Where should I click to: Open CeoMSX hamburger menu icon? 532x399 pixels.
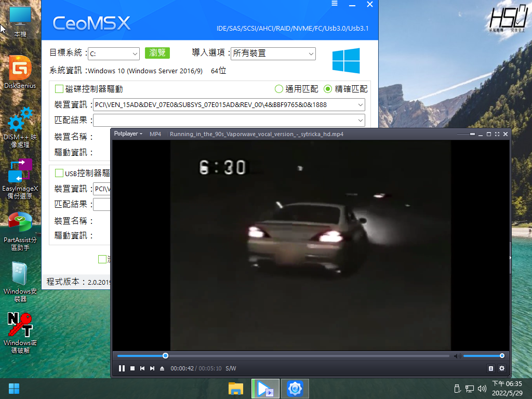(x=335, y=4)
